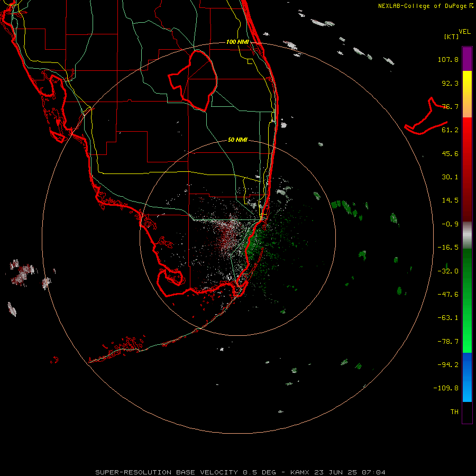This screenshot has height=476, width=476.
Task: Click the Super-Resolution Base Velocity caption
Action: coord(241,472)
